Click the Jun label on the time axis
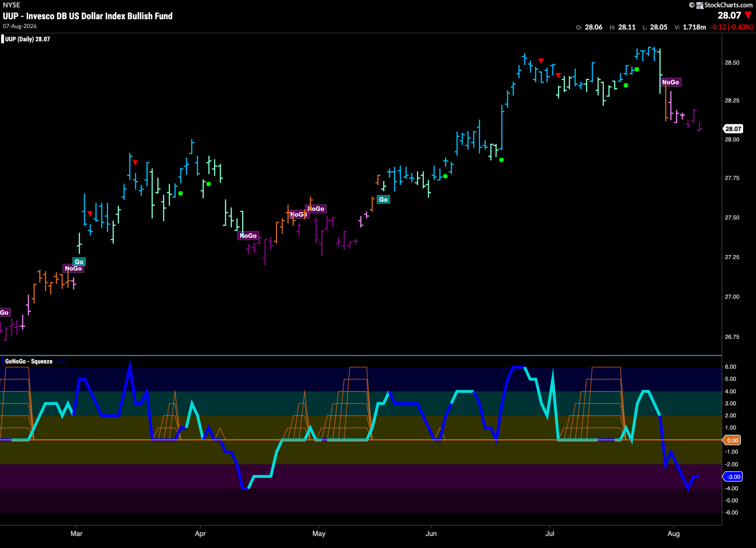Image resolution: width=756 pixels, height=548 pixels. click(431, 533)
